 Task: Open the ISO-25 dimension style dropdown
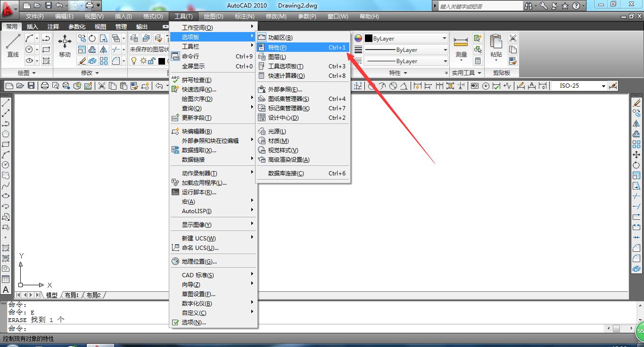click(x=603, y=86)
